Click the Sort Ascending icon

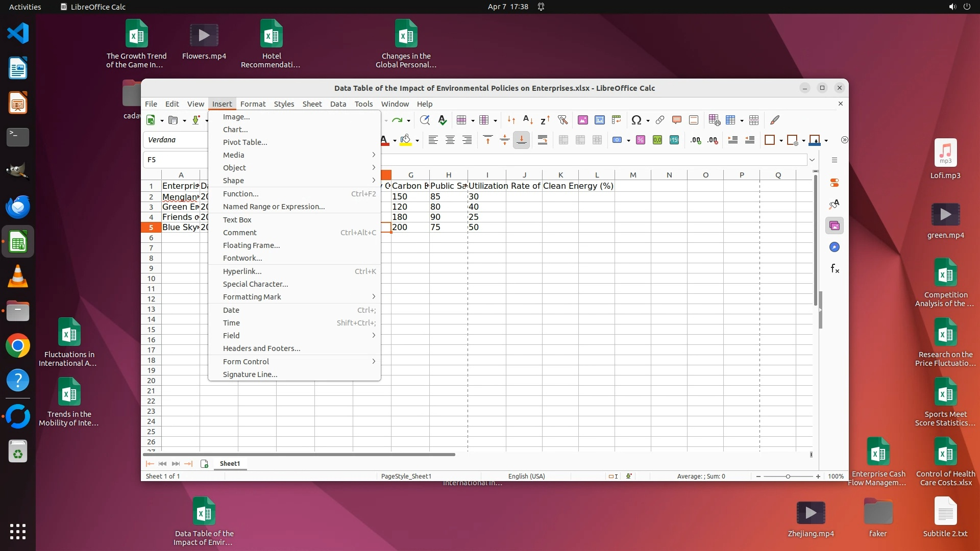pos(528,120)
